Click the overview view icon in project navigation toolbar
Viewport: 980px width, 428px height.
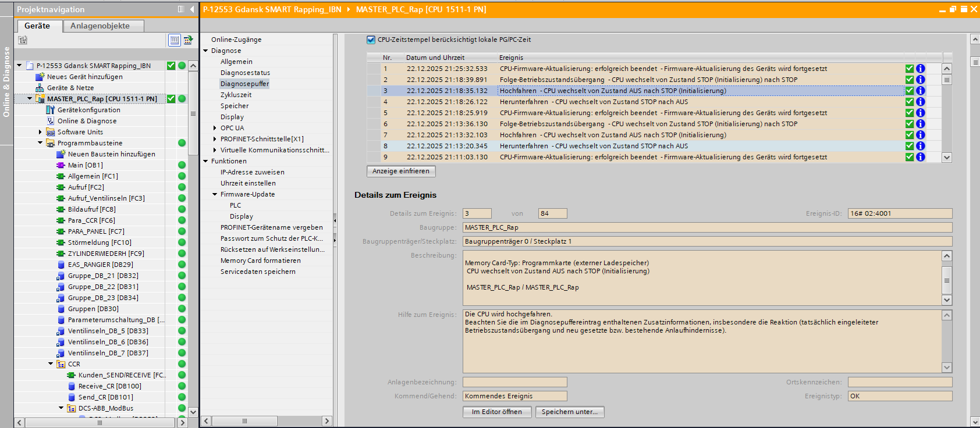(174, 40)
